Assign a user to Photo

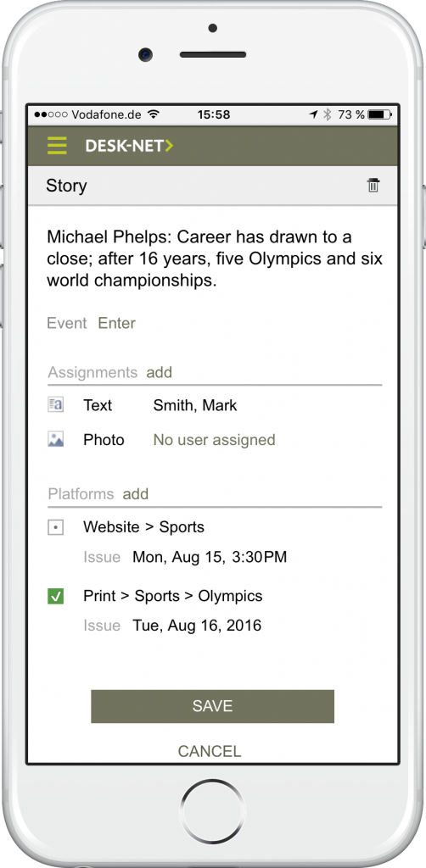pyautogui.click(x=215, y=440)
